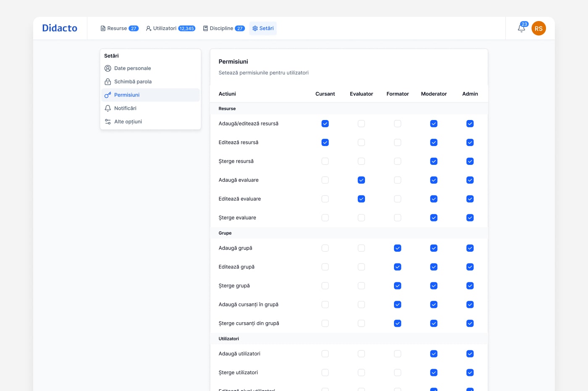Image resolution: width=588 pixels, height=391 pixels.
Task: Click the Moderator column header
Action: pyautogui.click(x=434, y=94)
